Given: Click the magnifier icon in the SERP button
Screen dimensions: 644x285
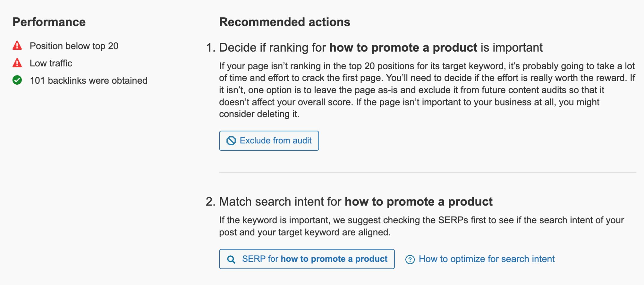Looking at the screenshot, I should (231, 259).
